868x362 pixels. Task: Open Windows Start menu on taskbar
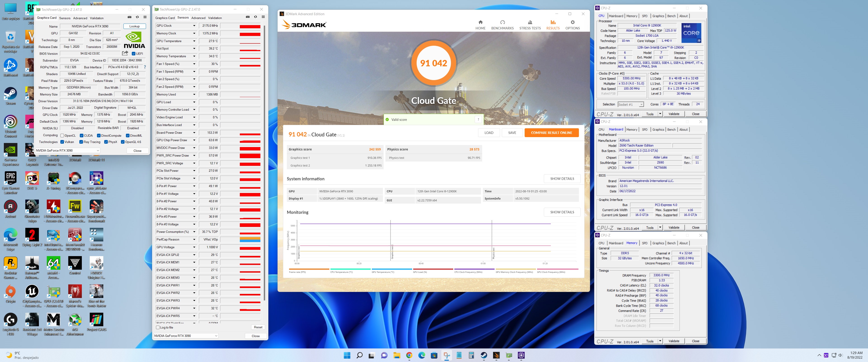click(x=347, y=355)
